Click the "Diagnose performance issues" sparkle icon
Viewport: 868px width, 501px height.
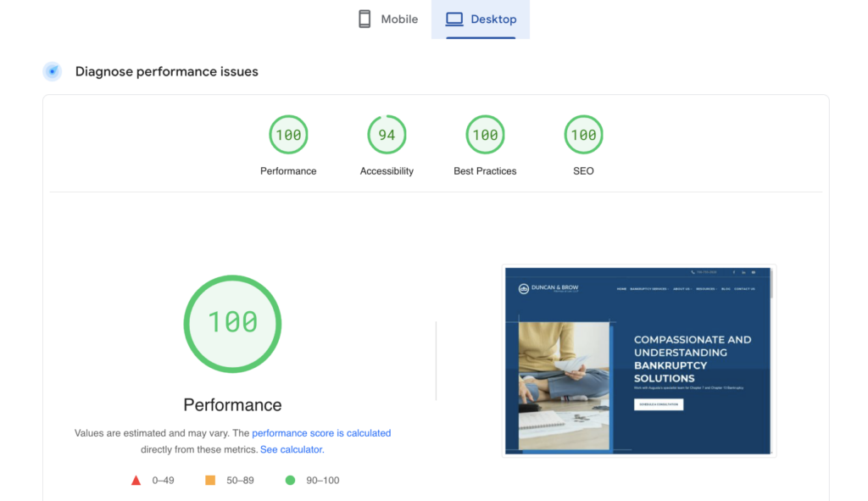53,71
